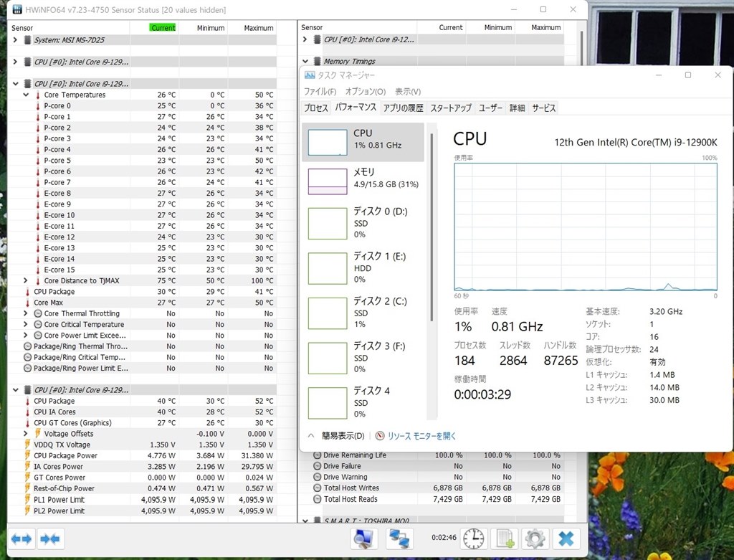The width and height of the screenshot is (734, 560).
Task: Open the networked computers remote icon
Action: pos(399,539)
